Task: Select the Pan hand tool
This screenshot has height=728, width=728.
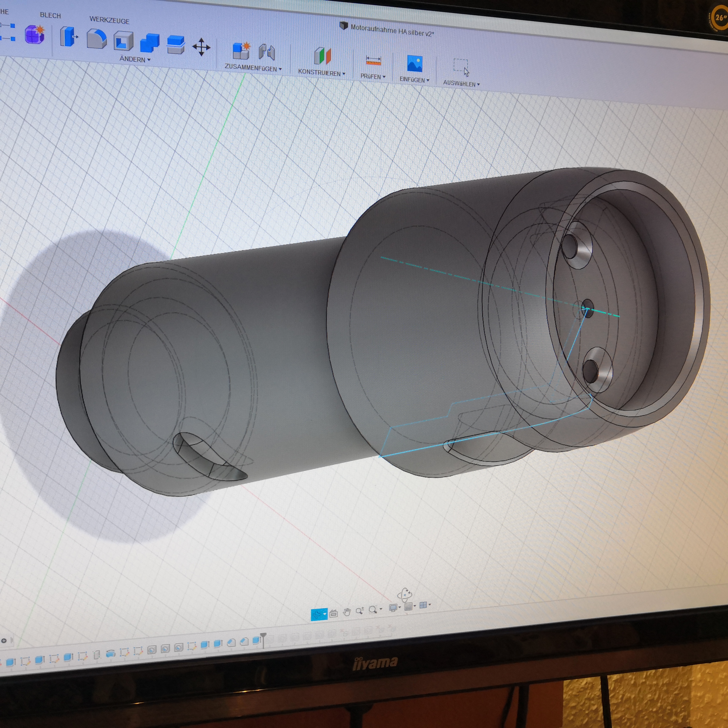Action: tap(347, 612)
